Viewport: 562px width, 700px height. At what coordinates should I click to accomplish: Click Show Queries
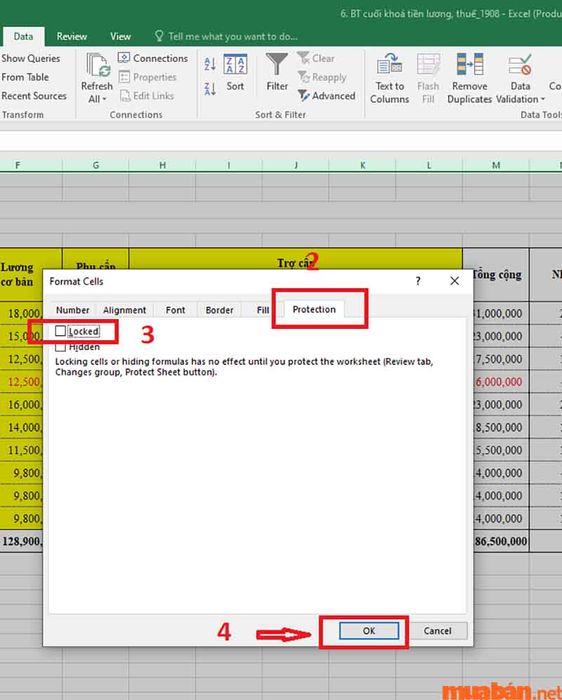(30, 58)
